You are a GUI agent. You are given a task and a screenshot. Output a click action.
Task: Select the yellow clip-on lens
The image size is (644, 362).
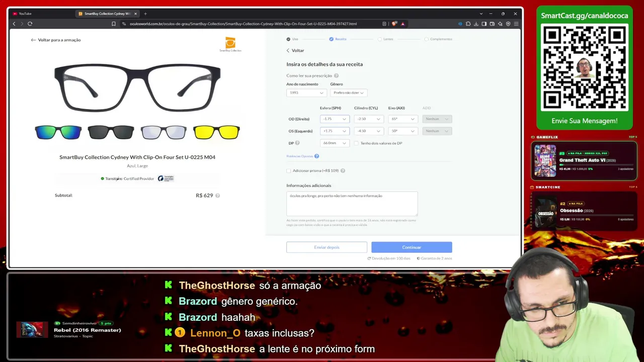[216, 132]
